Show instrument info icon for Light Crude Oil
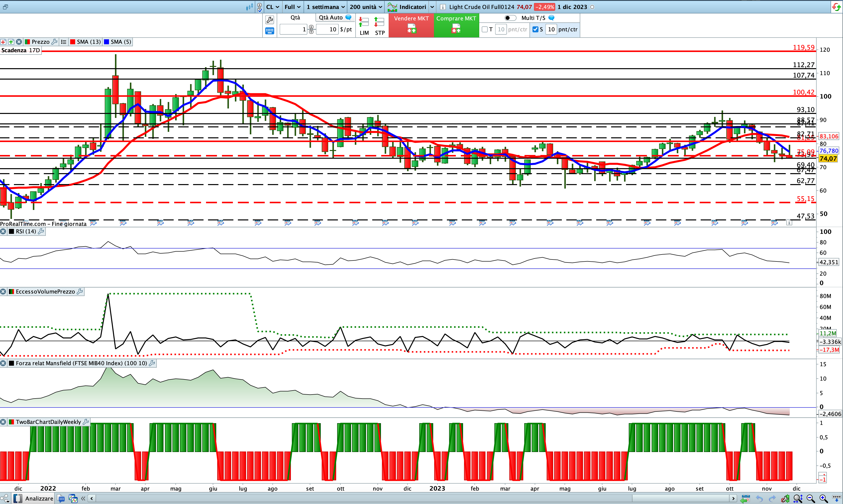This screenshot has height=504, width=843. pos(443,7)
